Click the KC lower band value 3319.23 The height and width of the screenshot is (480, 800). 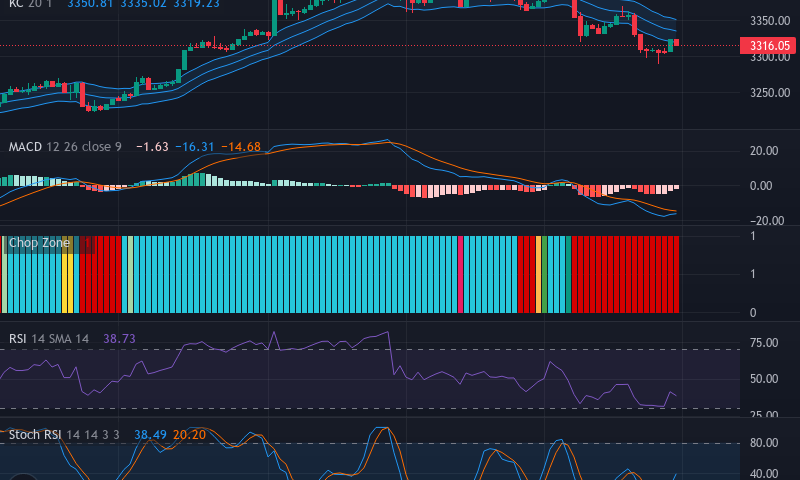point(196,4)
